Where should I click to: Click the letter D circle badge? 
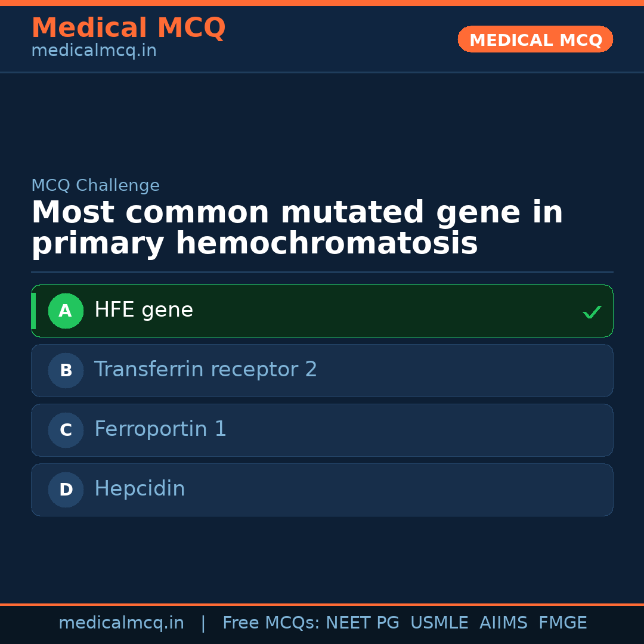pyautogui.click(x=66, y=490)
